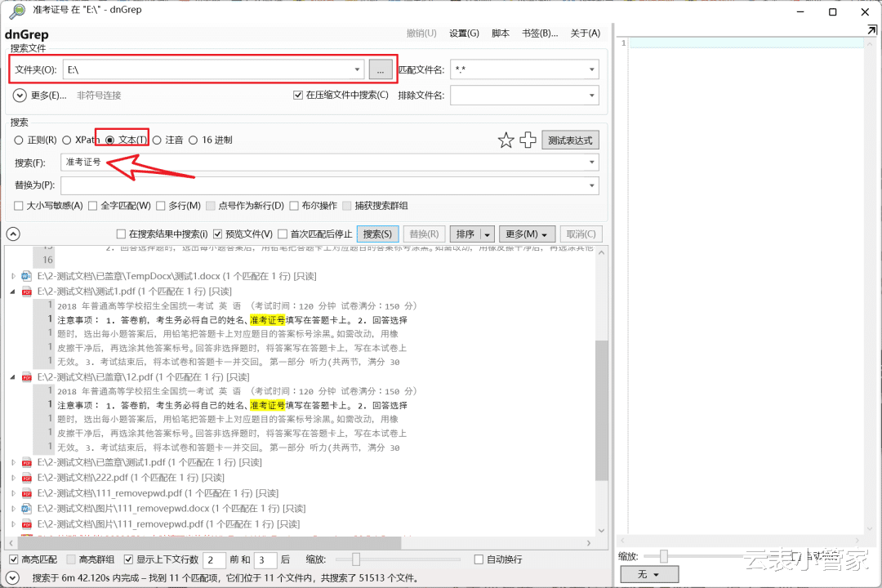Image resolution: width=882 pixels, height=588 pixels.
Task: Open the 搜索(F) history dropdown
Action: coord(592,163)
